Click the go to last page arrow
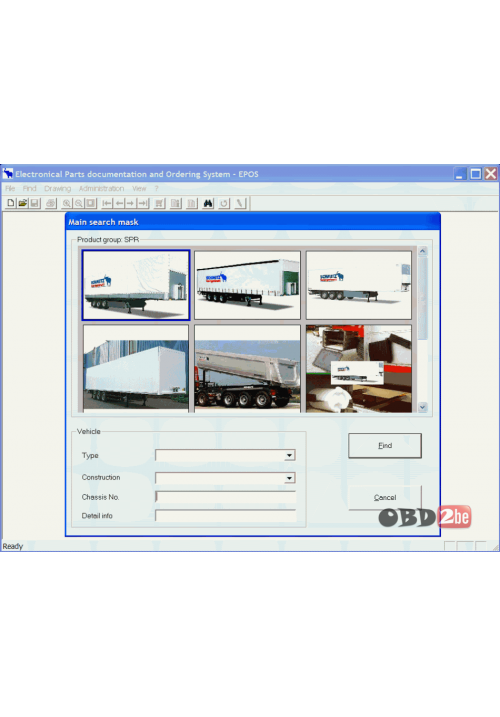Screen dimensions: 500x717 click(143, 203)
